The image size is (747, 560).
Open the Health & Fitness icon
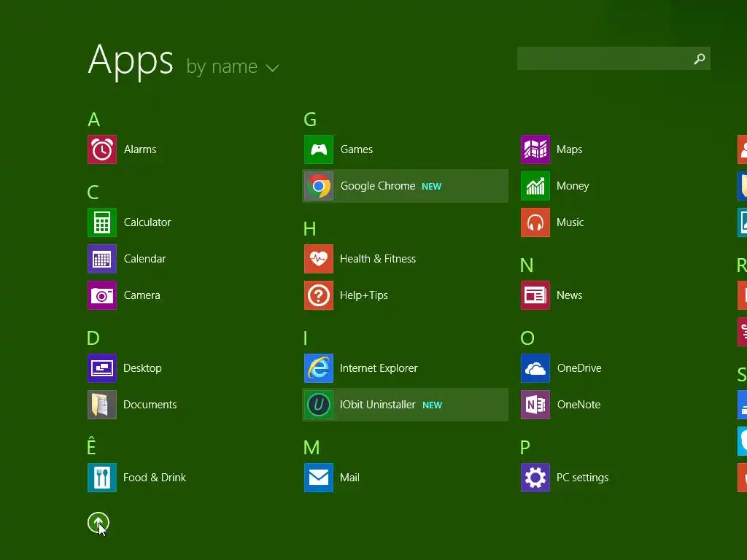(319, 259)
